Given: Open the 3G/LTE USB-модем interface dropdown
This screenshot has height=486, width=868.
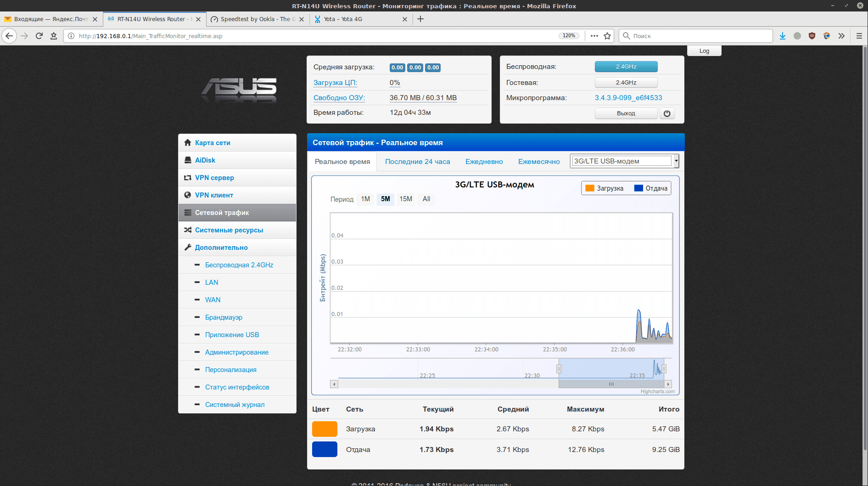Looking at the screenshot, I should tap(624, 161).
